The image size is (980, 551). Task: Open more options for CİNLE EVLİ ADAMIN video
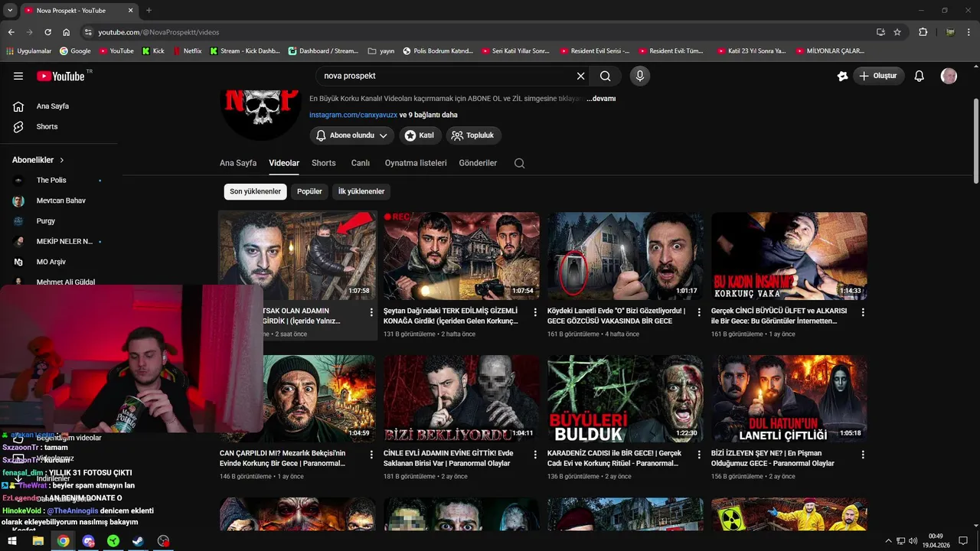[535, 455]
